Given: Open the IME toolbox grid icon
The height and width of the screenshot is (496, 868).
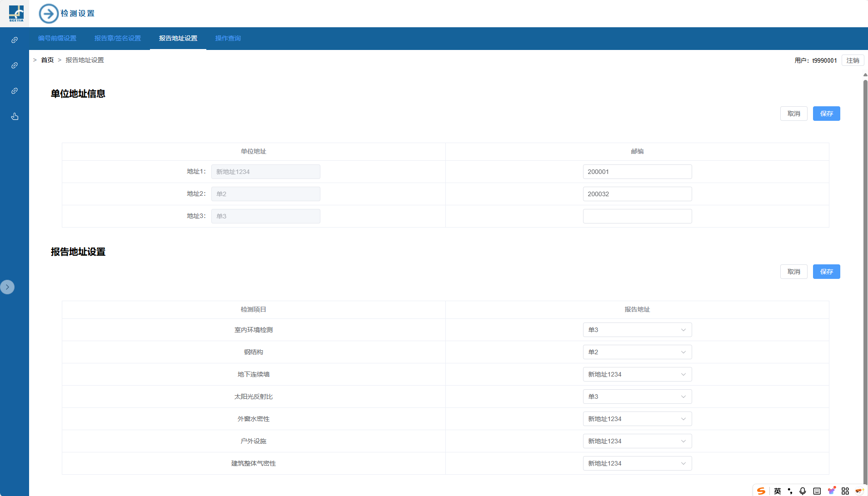Looking at the screenshot, I should tap(845, 491).
